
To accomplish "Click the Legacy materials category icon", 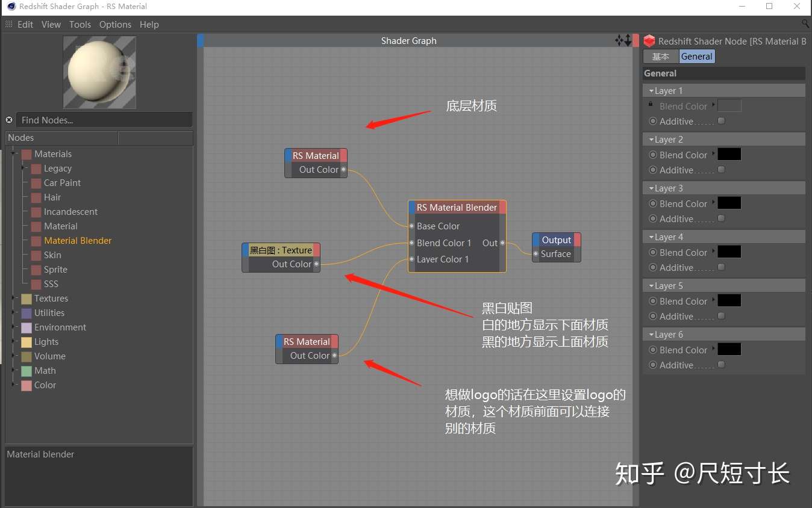I will click(x=36, y=169).
